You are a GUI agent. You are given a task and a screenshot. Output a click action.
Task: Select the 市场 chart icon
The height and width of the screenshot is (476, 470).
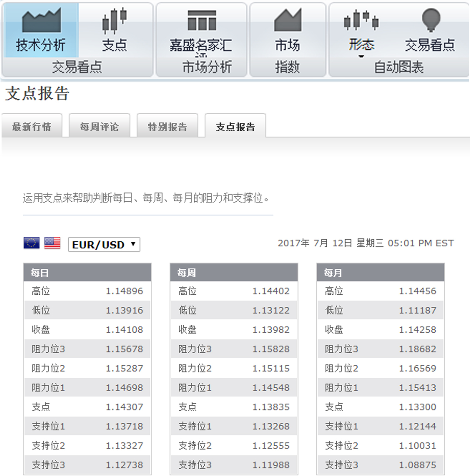point(288,20)
